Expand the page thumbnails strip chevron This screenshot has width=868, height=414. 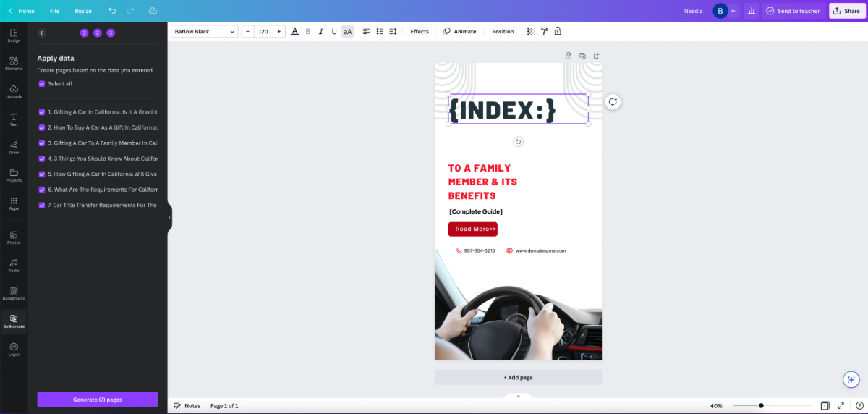(518, 396)
